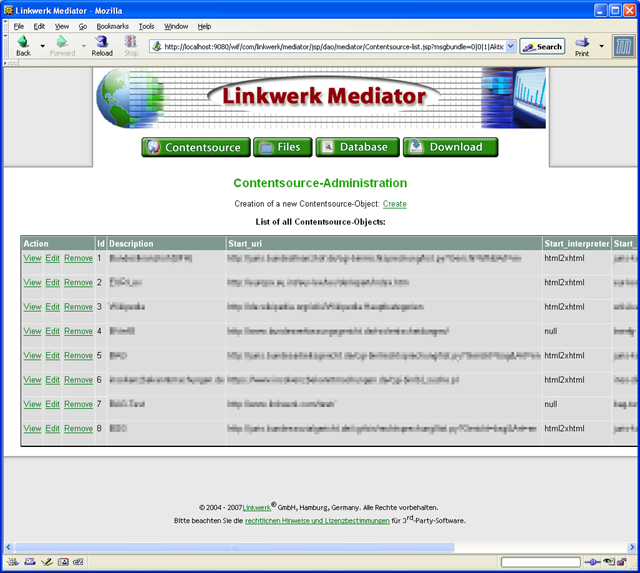Edit the Contentsource with Id 2
The width and height of the screenshot is (640, 573).
pyautogui.click(x=53, y=283)
